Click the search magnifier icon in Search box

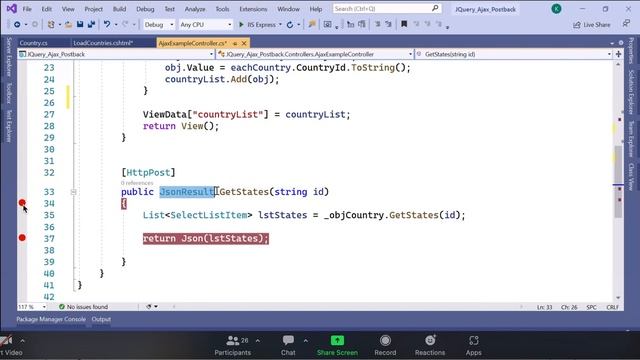(435, 8)
